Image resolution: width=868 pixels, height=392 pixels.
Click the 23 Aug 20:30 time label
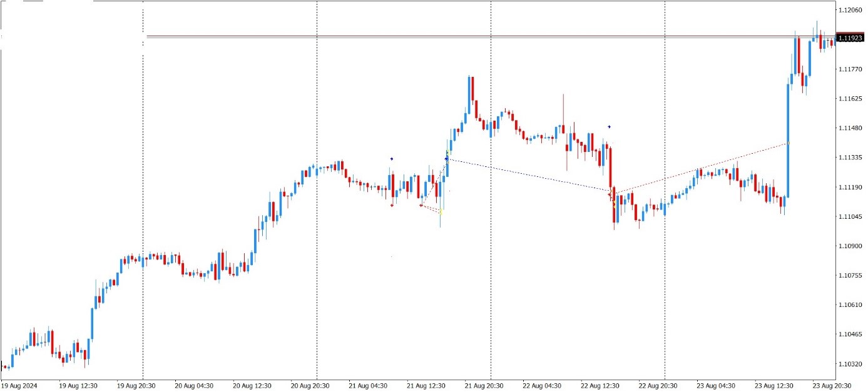click(x=832, y=386)
